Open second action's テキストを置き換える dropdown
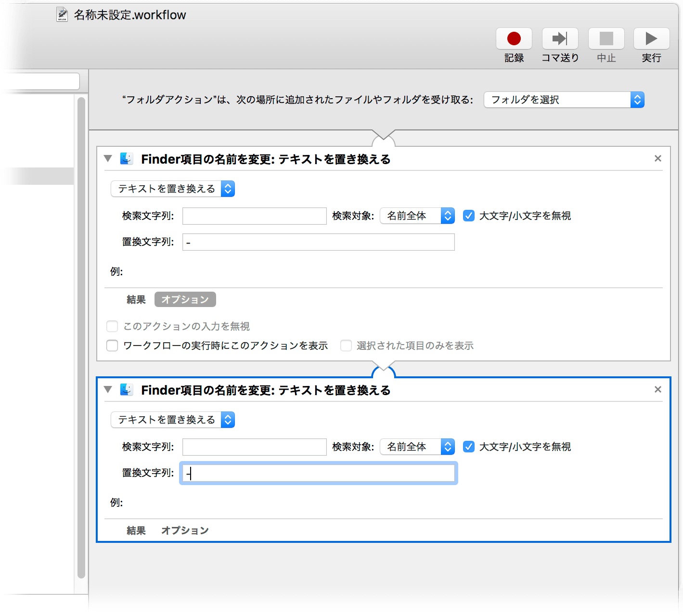Image resolution: width=683 pixels, height=616 pixels. pyautogui.click(x=173, y=420)
